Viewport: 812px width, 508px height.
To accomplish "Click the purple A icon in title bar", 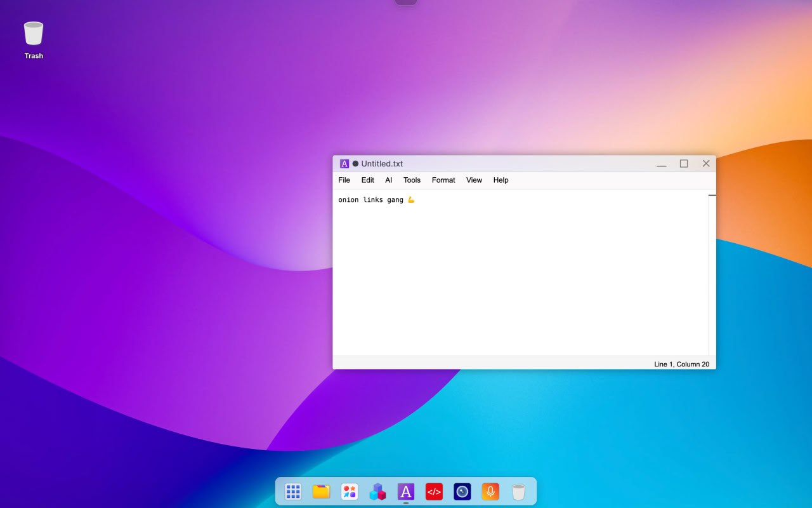I will click(x=344, y=164).
